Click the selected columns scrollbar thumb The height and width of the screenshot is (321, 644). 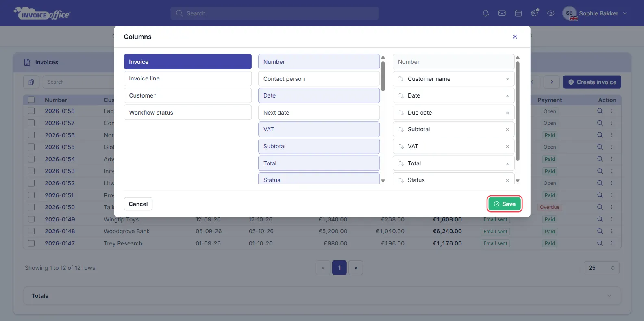click(518, 111)
